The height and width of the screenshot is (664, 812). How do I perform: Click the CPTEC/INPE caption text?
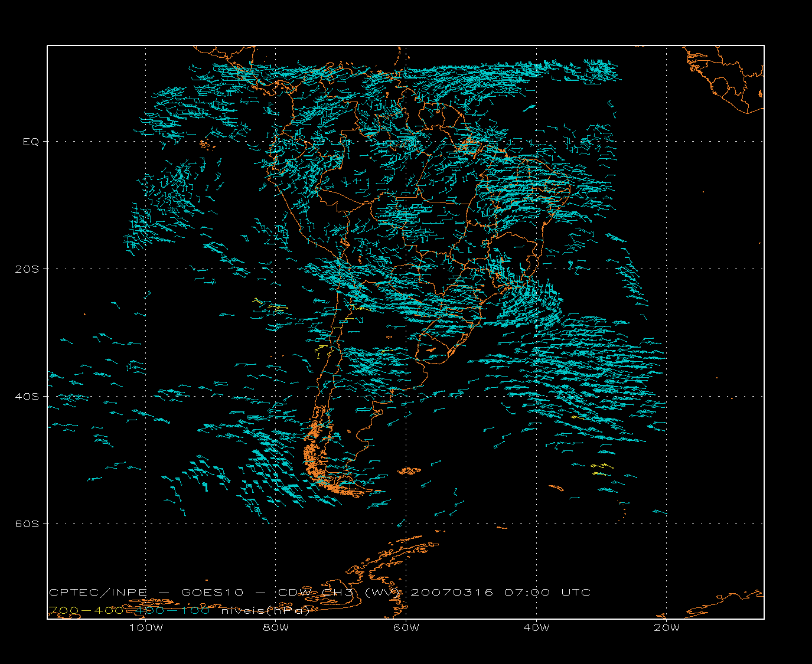point(98,593)
